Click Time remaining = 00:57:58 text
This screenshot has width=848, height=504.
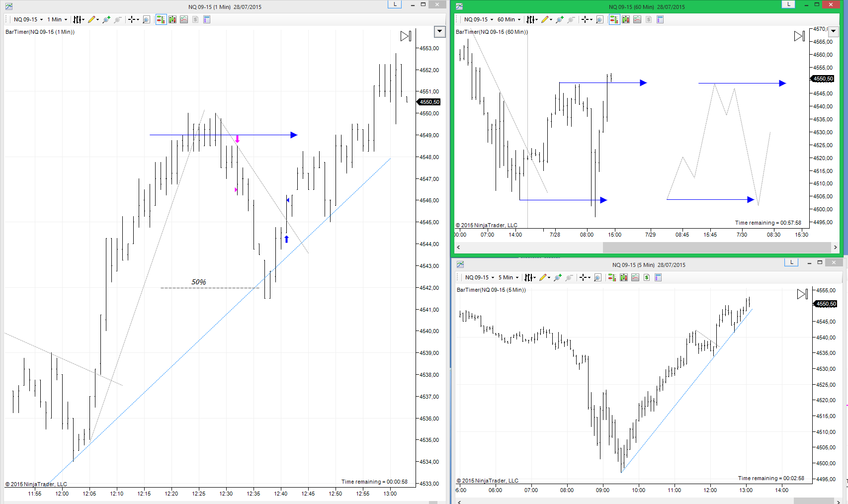point(768,223)
